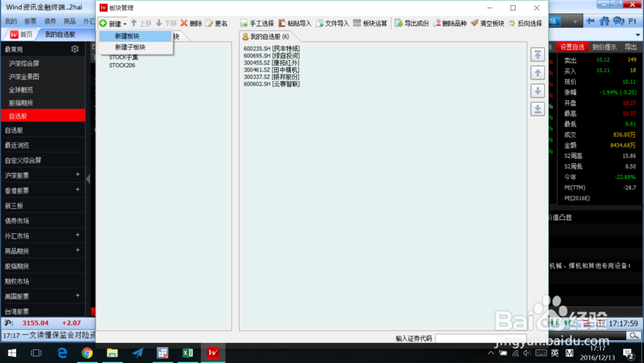Open 股票 menu in Wind menubar

30,21
